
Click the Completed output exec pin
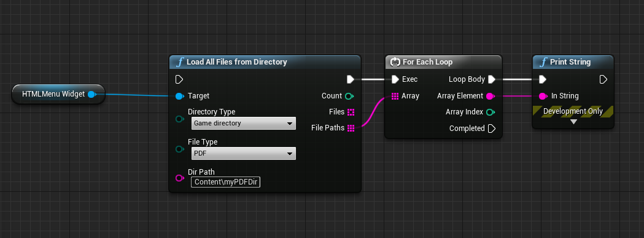[x=492, y=129]
